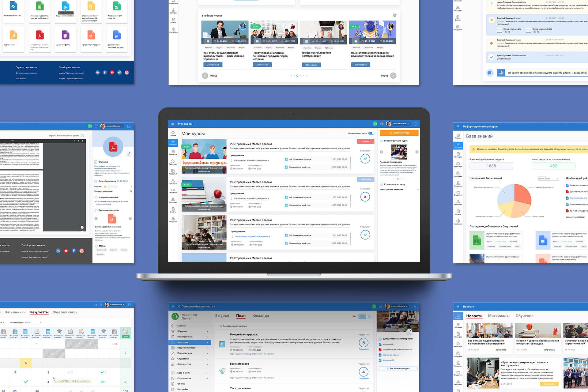Click Telegram icon in top-left blue footer
The height and width of the screenshot is (392, 588).
(119, 73)
